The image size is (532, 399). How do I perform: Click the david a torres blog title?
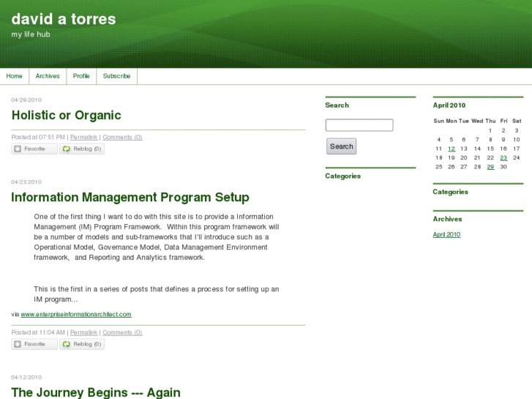pyautogui.click(x=64, y=19)
